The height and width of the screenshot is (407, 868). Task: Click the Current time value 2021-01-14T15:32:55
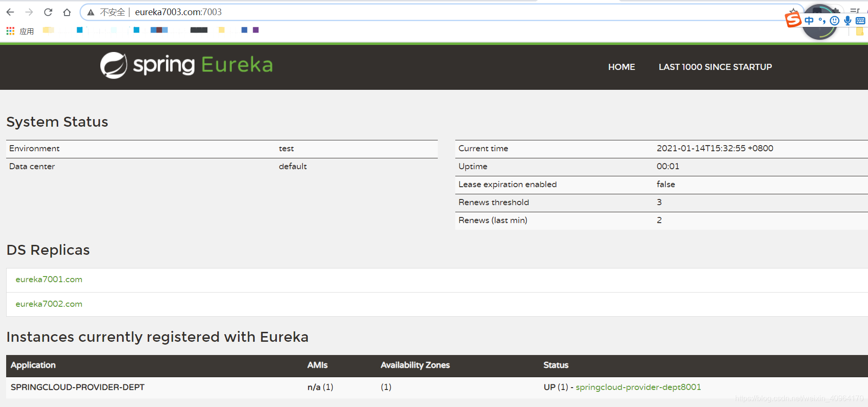point(715,148)
